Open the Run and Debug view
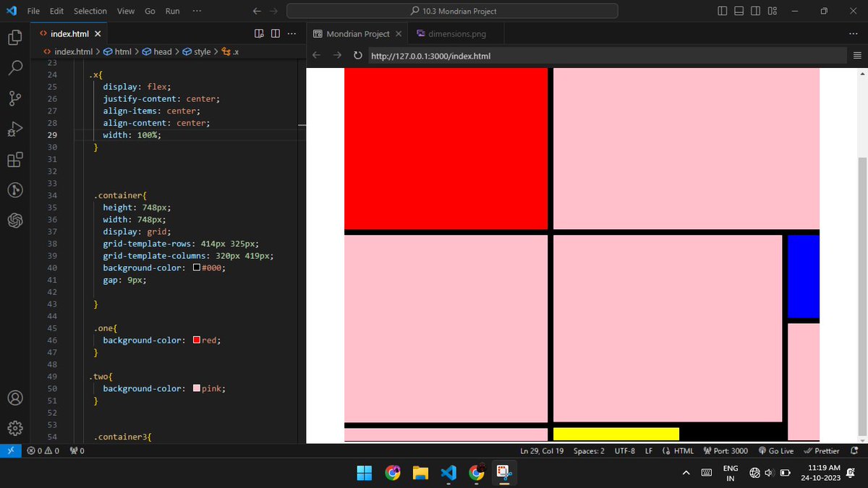 pyautogui.click(x=15, y=129)
